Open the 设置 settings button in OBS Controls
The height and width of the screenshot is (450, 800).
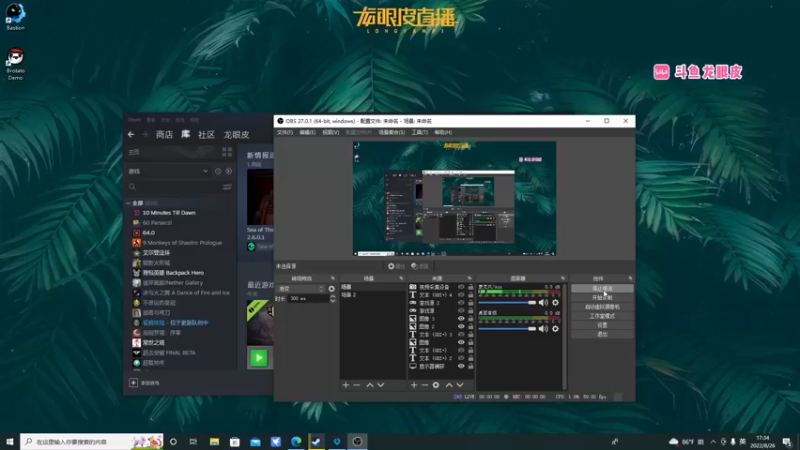click(x=602, y=325)
